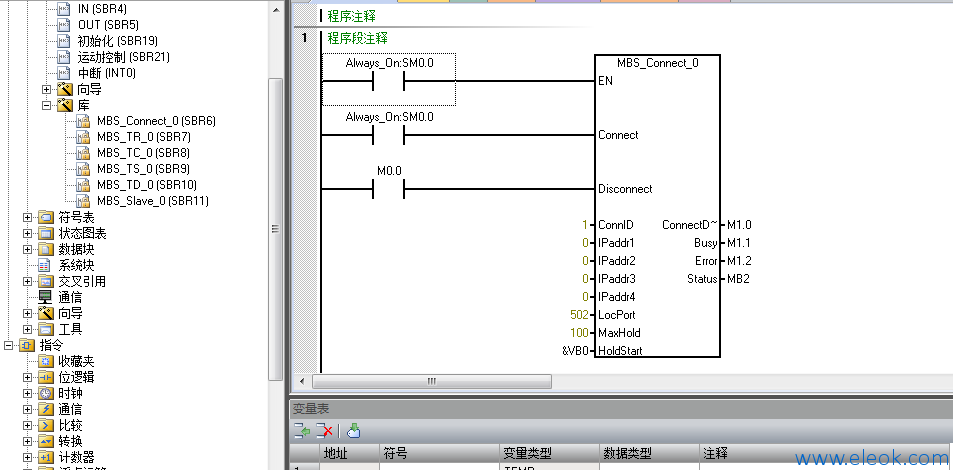
Task: Click the 时钟 clock instruction icon
Action: point(46,393)
